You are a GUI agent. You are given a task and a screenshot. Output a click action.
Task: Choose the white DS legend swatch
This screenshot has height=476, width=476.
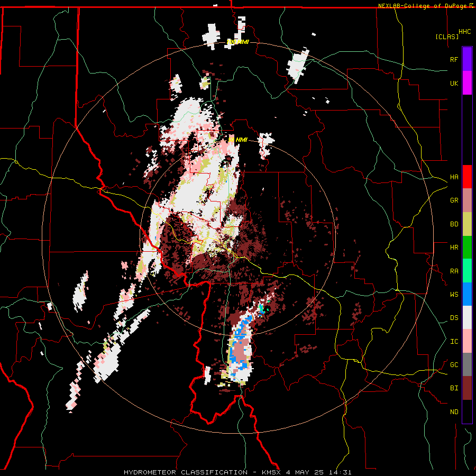(x=467, y=317)
